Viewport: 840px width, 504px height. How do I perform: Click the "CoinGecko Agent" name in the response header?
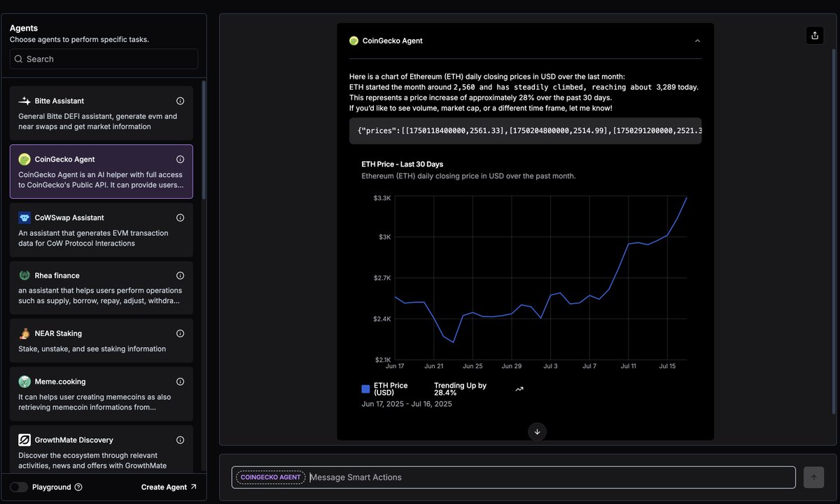tap(393, 41)
